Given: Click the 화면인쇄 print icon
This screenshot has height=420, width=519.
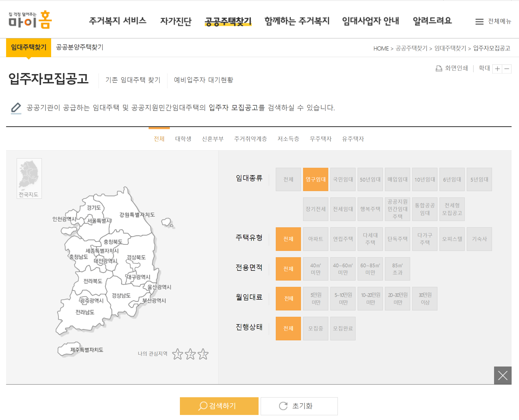Looking at the screenshot, I should [439, 68].
